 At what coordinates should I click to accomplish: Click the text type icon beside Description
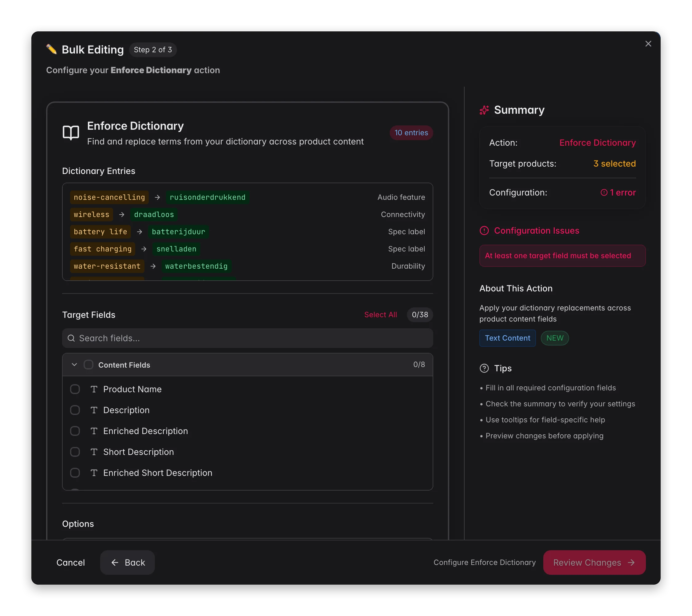pos(94,410)
